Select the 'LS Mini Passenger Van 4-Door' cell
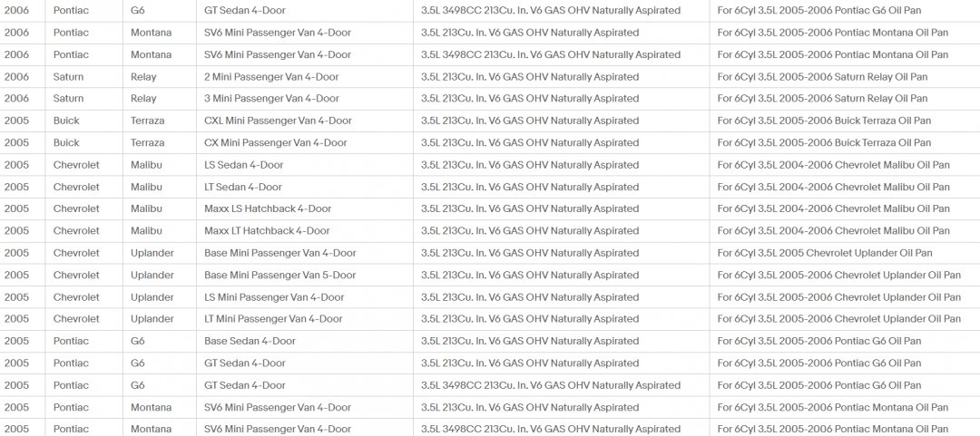 click(x=304, y=297)
